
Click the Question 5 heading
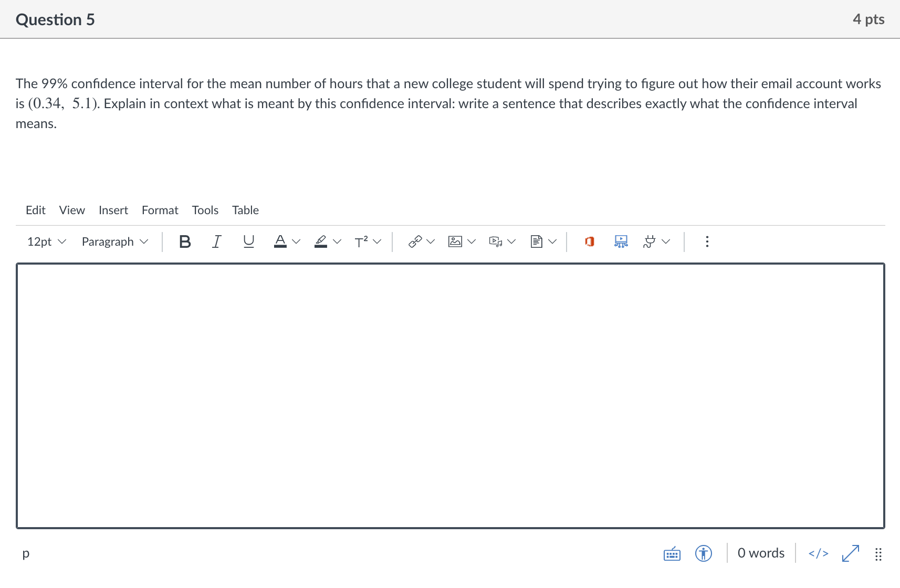coord(55,19)
